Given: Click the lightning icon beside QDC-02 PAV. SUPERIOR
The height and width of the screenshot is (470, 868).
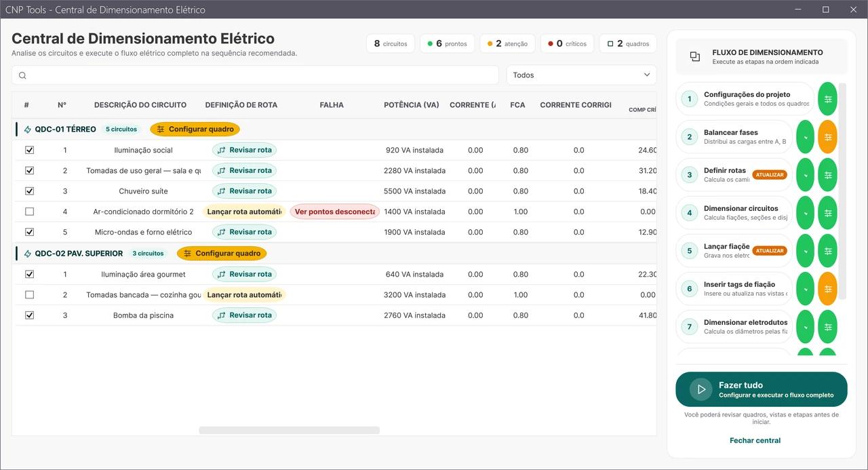Looking at the screenshot, I should pos(28,254).
